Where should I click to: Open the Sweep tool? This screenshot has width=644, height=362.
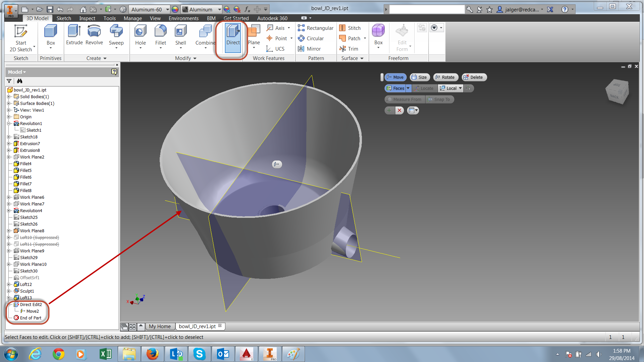(116, 36)
